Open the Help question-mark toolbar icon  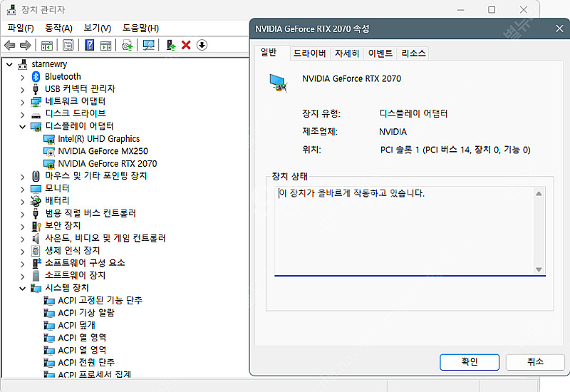click(x=90, y=45)
